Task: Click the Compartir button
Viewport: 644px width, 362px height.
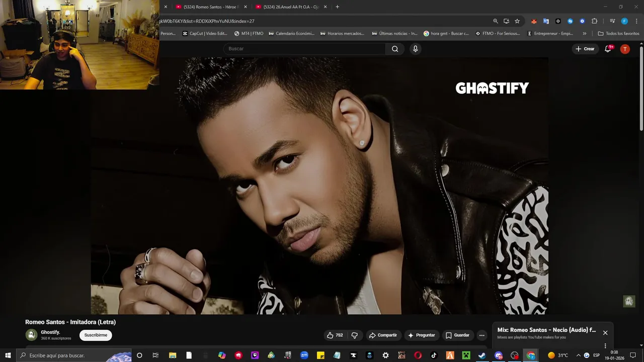Action: [382, 335]
